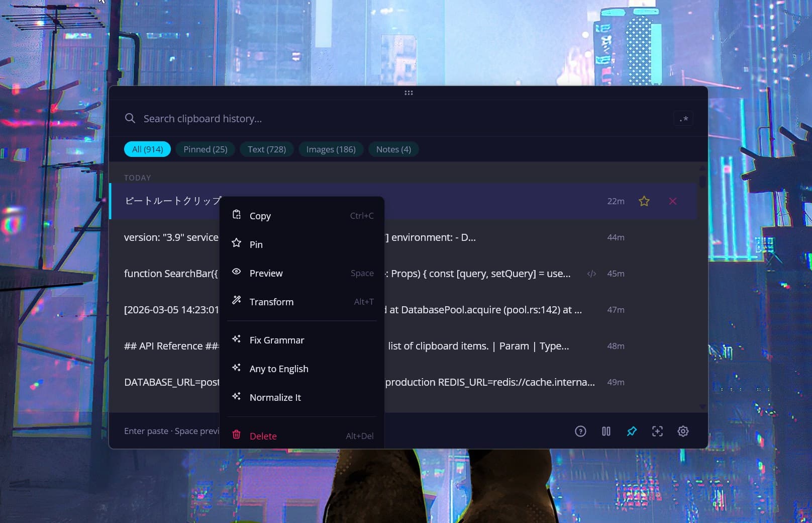Click the Copy clipboard icon in the context menu
The height and width of the screenshot is (523, 812).
(236, 215)
